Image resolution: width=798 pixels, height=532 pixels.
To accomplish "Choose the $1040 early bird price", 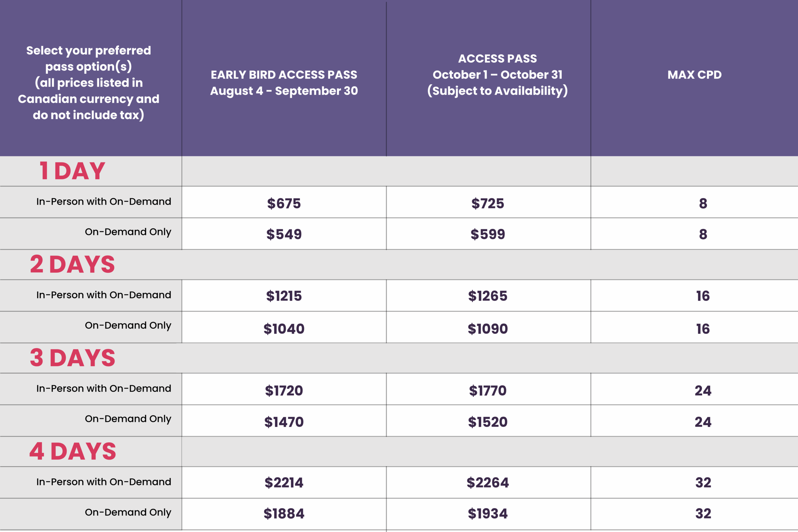I will click(284, 329).
